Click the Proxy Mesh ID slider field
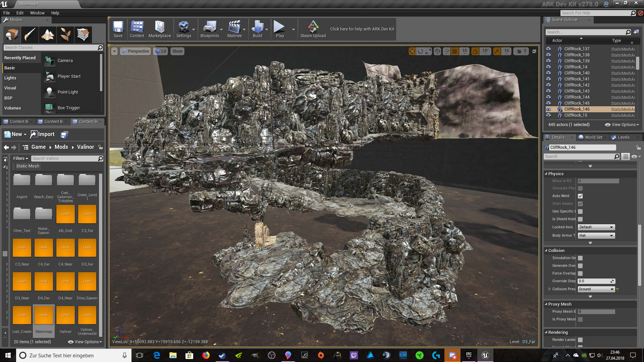 [596, 312]
